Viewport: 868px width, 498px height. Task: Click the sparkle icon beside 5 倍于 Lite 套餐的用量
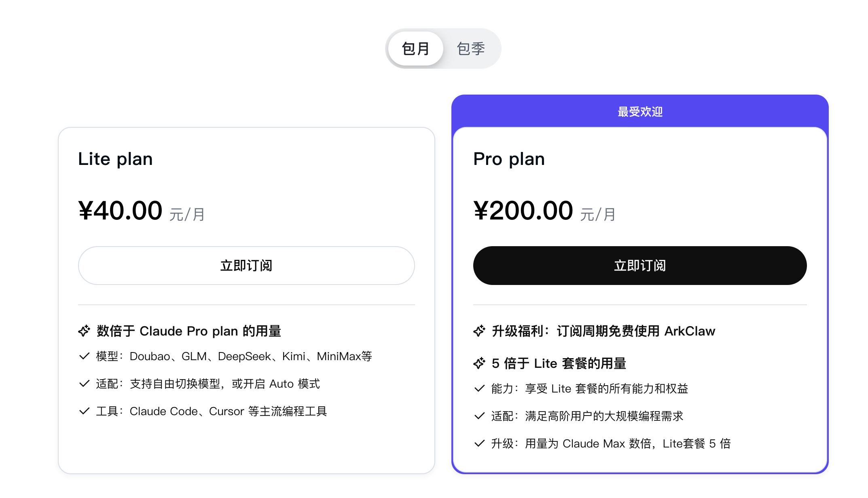coord(479,363)
